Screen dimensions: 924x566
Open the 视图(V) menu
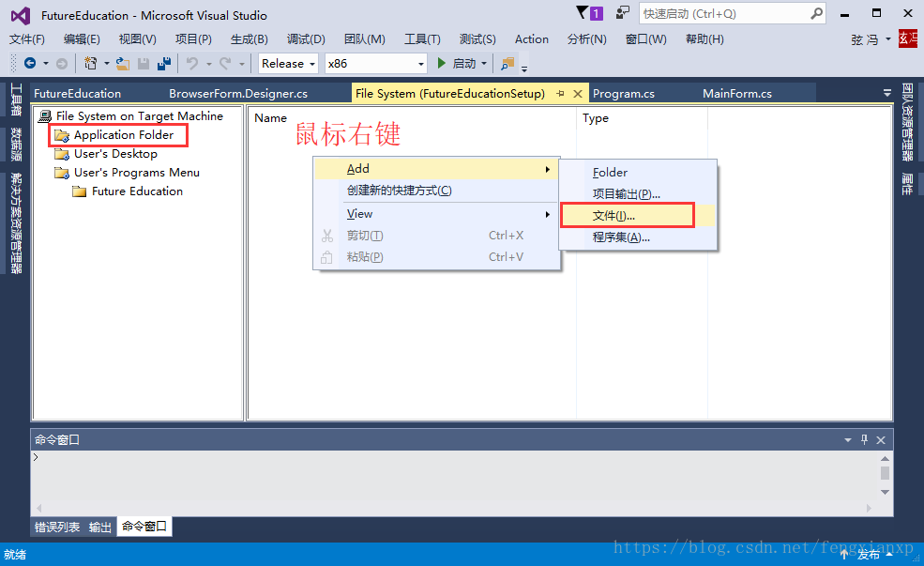[x=137, y=39]
